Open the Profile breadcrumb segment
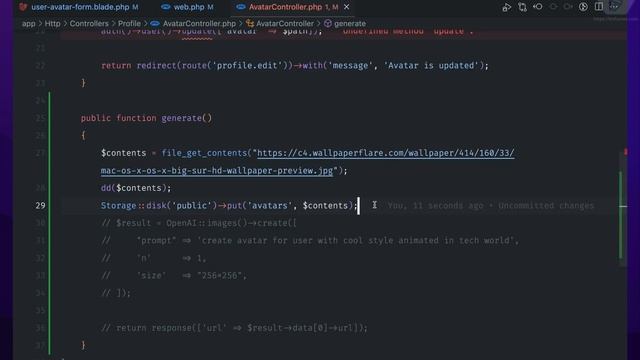This screenshot has width=640, height=360. 129,24
